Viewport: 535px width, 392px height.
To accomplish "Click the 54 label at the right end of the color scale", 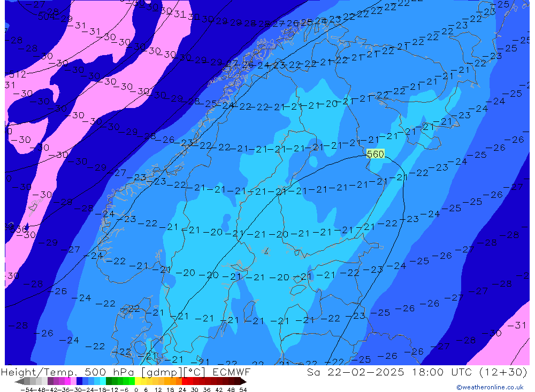I will (243, 390).
